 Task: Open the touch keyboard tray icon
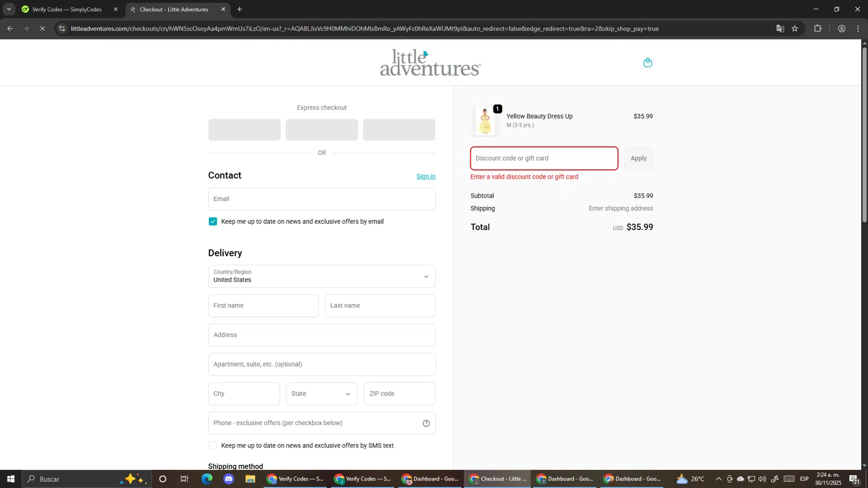click(x=789, y=479)
